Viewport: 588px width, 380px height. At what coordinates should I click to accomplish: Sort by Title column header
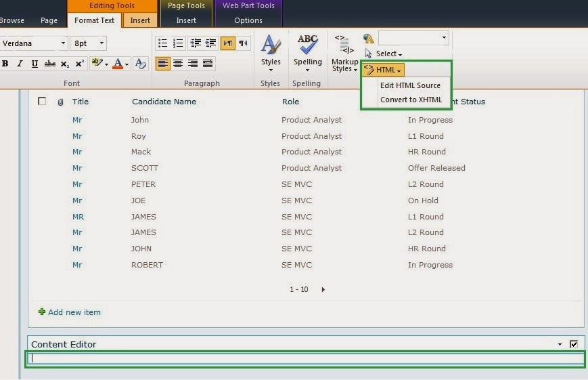point(81,102)
